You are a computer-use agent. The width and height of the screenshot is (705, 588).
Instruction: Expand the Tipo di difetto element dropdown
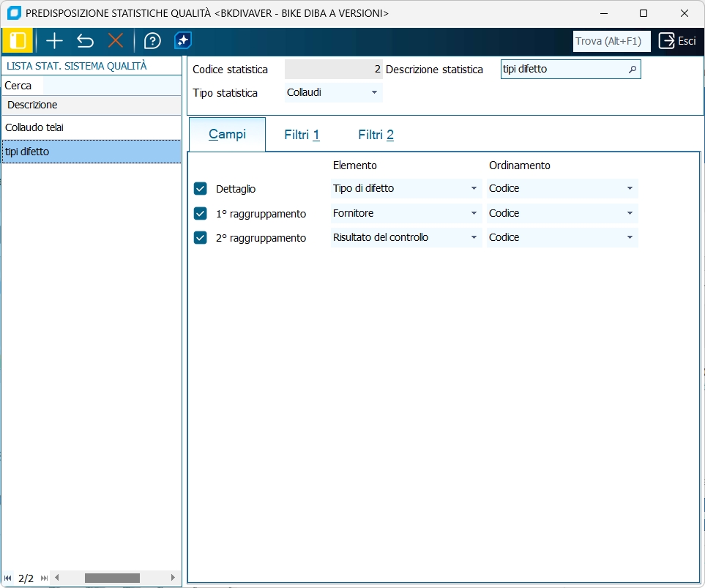[474, 189]
